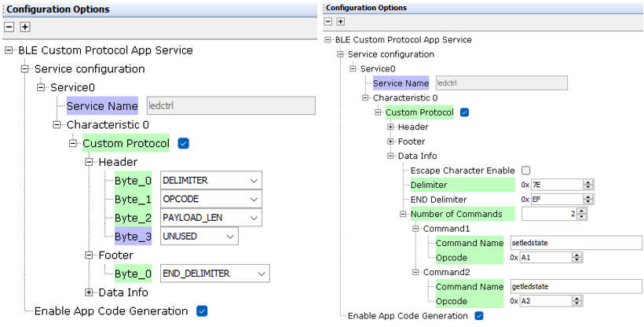Expand all button in right Configuration Options toolbar

pos(341,21)
